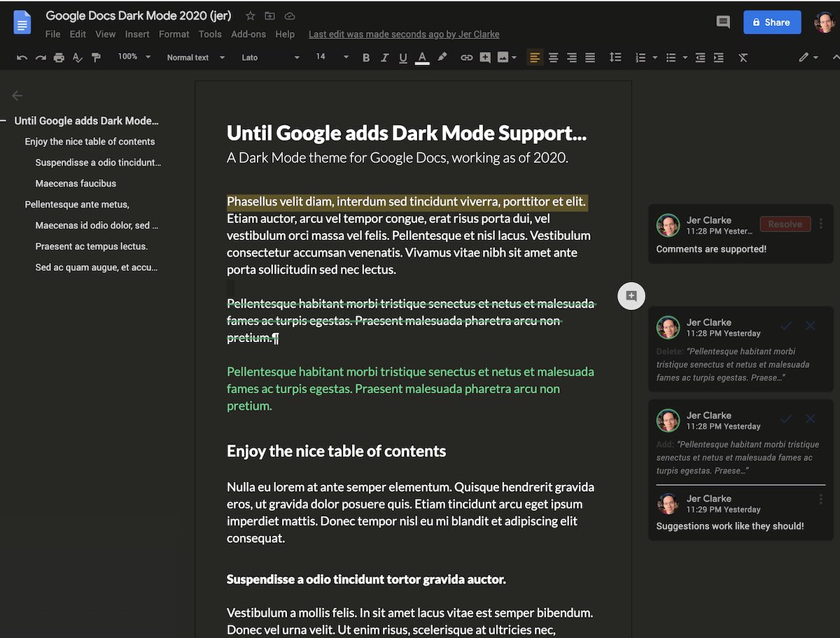The height and width of the screenshot is (638, 840).
Task: Star the document
Action: pos(251,15)
